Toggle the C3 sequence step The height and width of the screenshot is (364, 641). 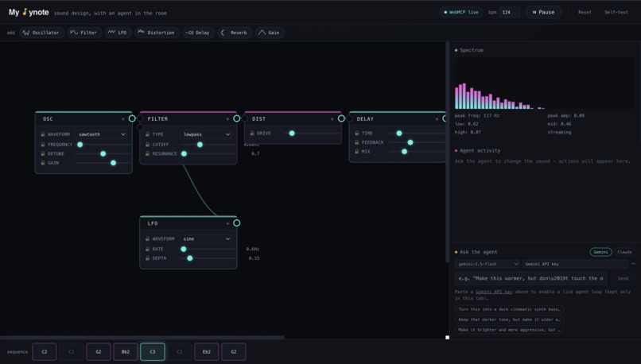pyautogui.click(x=153, y=352)
